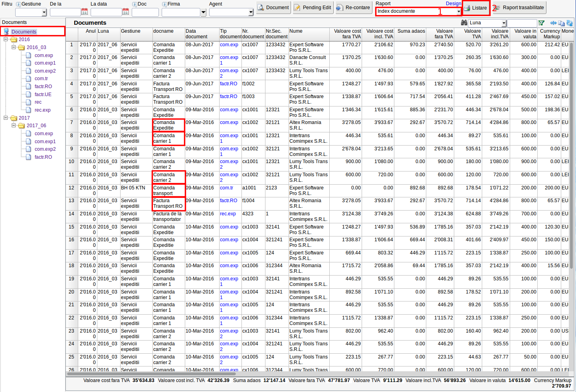Open the De la date calendar picker
This screenshot has height=392, width=576.
tap(84, 12)
